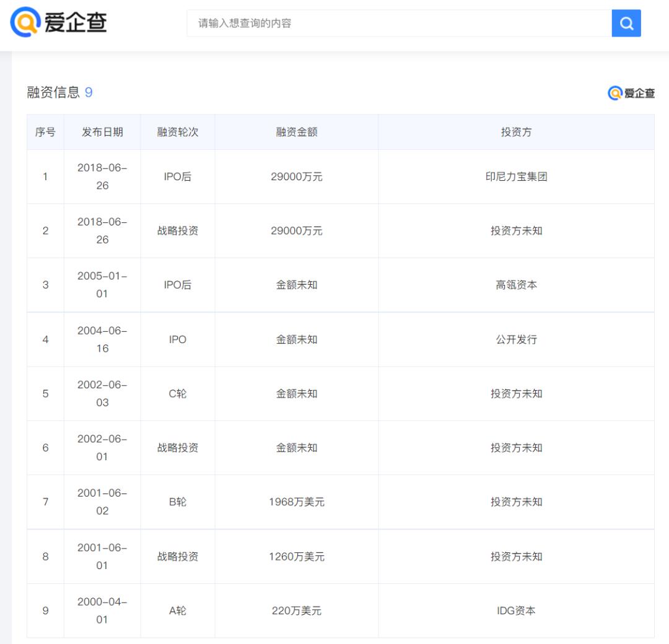
Task: Click date 2002-06-03
Action: (x=102, y=394)
